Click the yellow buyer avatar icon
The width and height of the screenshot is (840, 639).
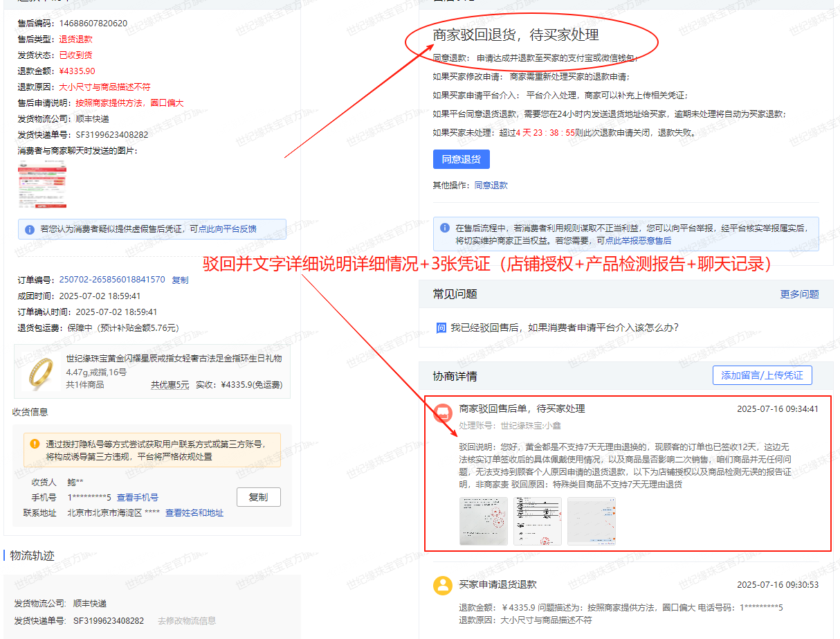coord(443,585)
